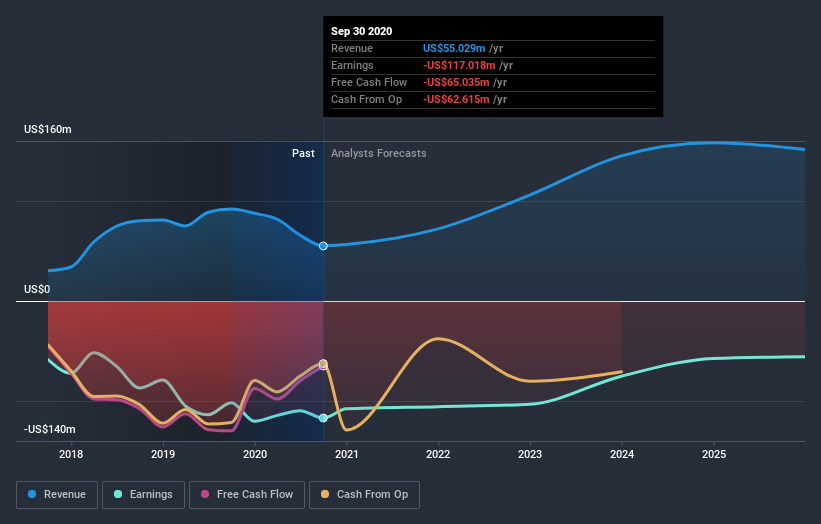Click the -US$65.035m free cash flow value
821x524 pixels.
point(456,82)
